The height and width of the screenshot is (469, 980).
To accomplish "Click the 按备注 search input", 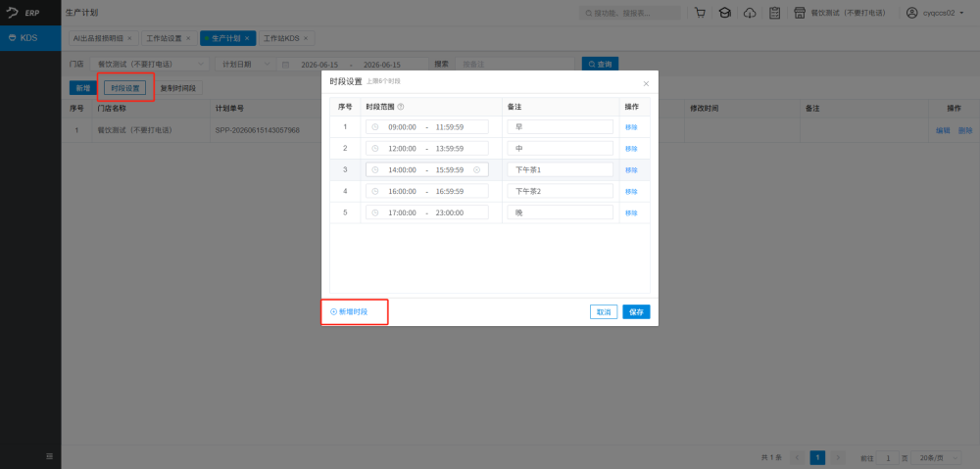I will 514,65.
